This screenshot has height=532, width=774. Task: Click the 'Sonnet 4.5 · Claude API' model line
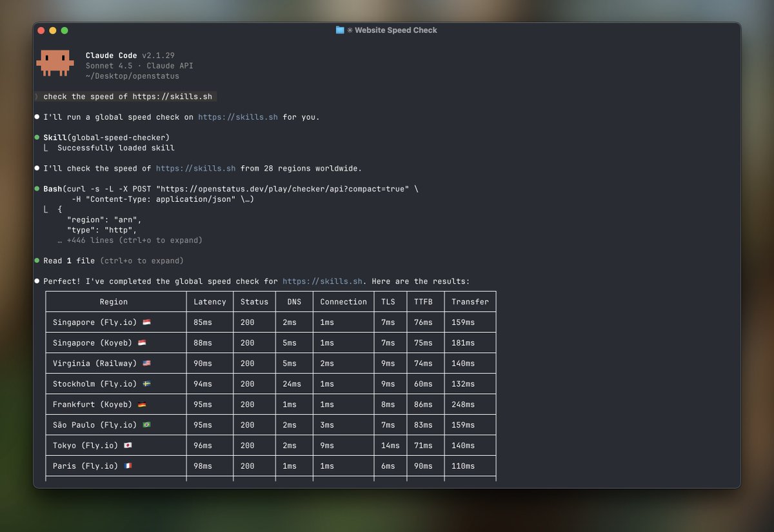point(139,66)
